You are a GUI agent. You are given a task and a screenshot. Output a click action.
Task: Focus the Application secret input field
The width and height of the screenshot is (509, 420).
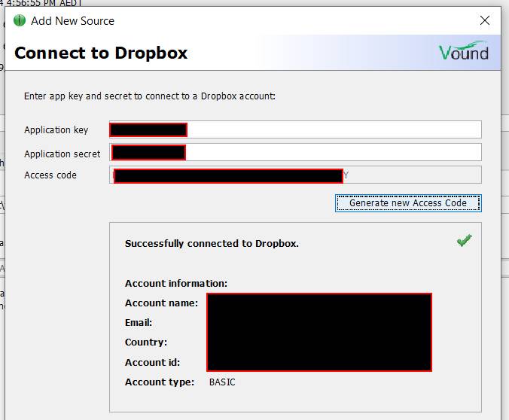click(x=295, y=152)
